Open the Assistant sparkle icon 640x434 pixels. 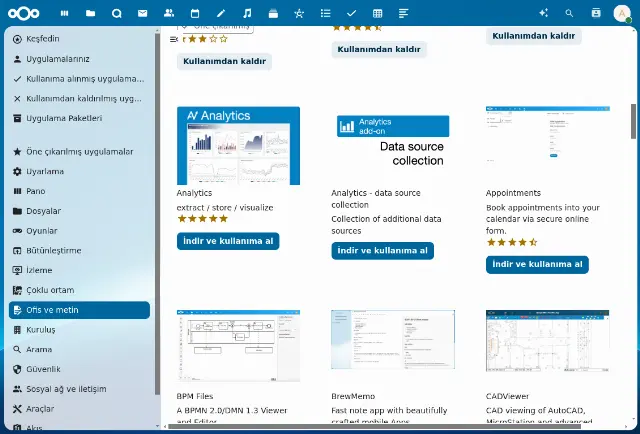(543, 13)
